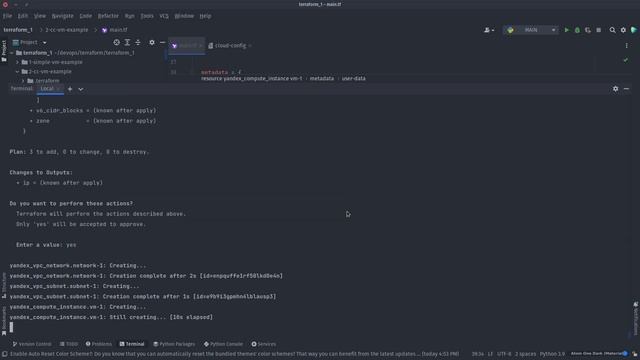Open the VCS menu
This screenshot has width=640, height=360.
(x=164, y=16)
